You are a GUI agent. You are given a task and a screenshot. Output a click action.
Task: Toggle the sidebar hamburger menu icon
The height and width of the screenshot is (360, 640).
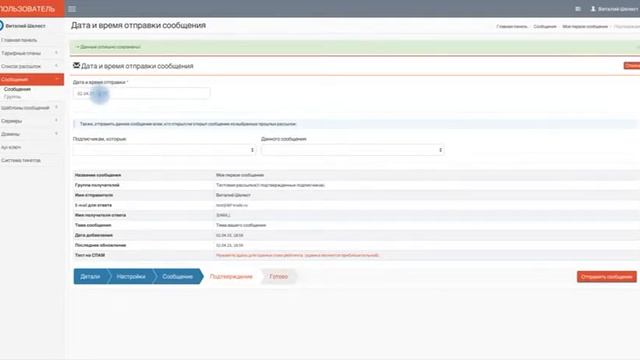pos(72,9)
